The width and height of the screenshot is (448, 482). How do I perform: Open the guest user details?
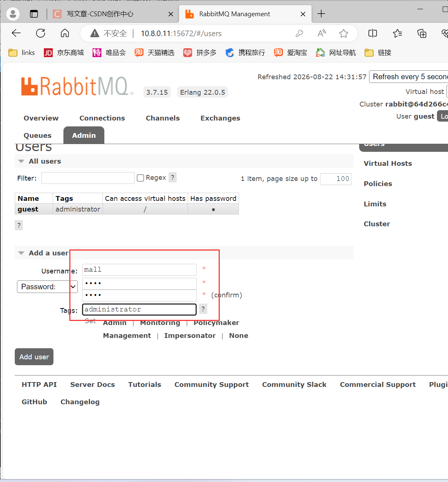[x=28, y=209]
